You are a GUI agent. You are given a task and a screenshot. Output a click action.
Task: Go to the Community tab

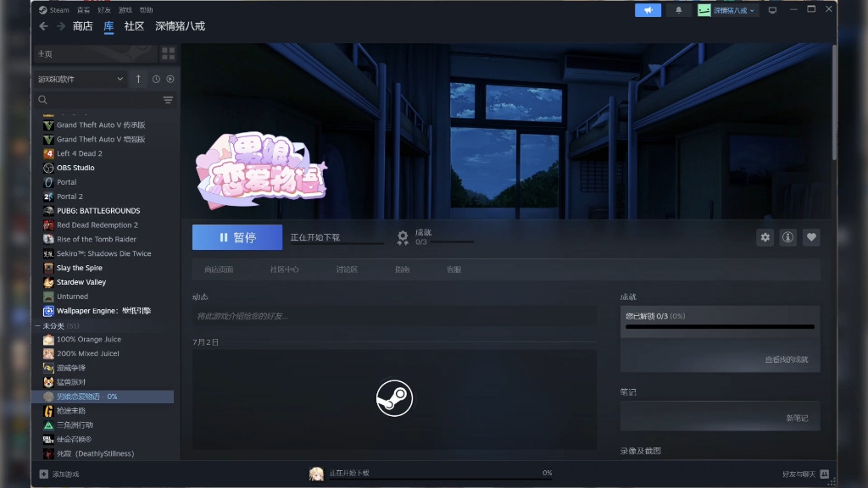click(134, 26)
